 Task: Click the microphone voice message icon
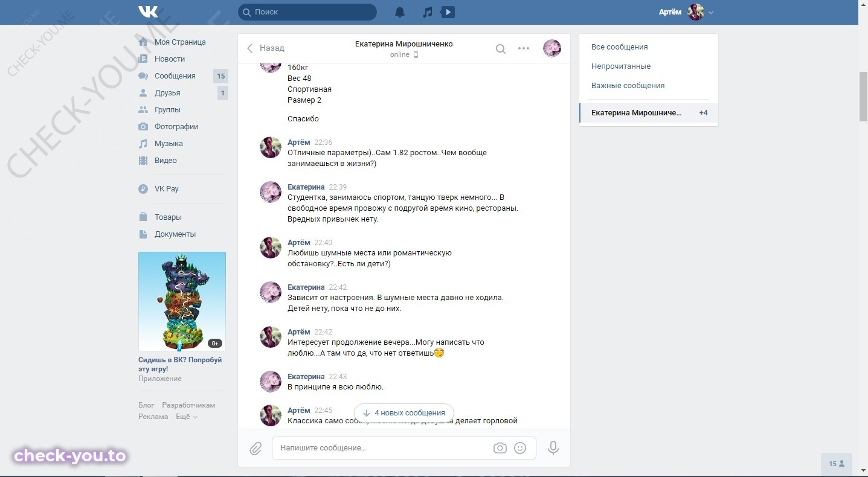coord(553,448)
